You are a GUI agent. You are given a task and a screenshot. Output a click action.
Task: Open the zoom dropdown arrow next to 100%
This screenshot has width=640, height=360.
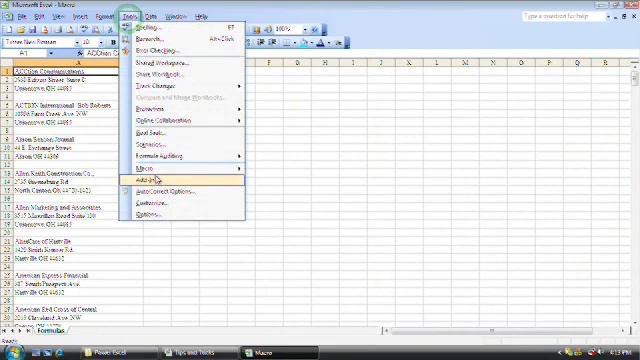tap(305, 29)
